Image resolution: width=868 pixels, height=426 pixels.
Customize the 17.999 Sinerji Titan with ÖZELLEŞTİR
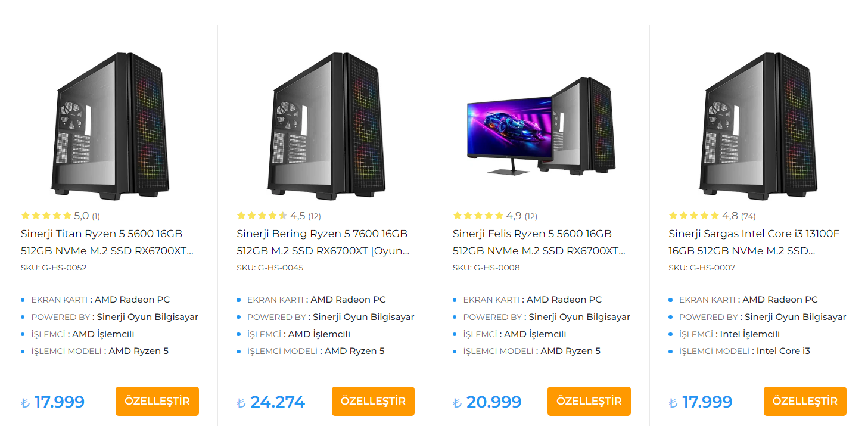pyautogui.click(x=157, y=401)
